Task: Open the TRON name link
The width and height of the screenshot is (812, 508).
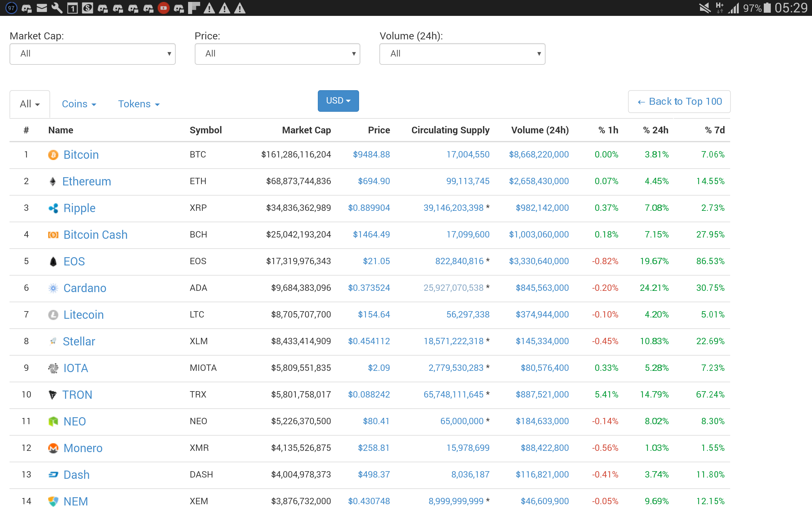Action: (x=77, y=395)
